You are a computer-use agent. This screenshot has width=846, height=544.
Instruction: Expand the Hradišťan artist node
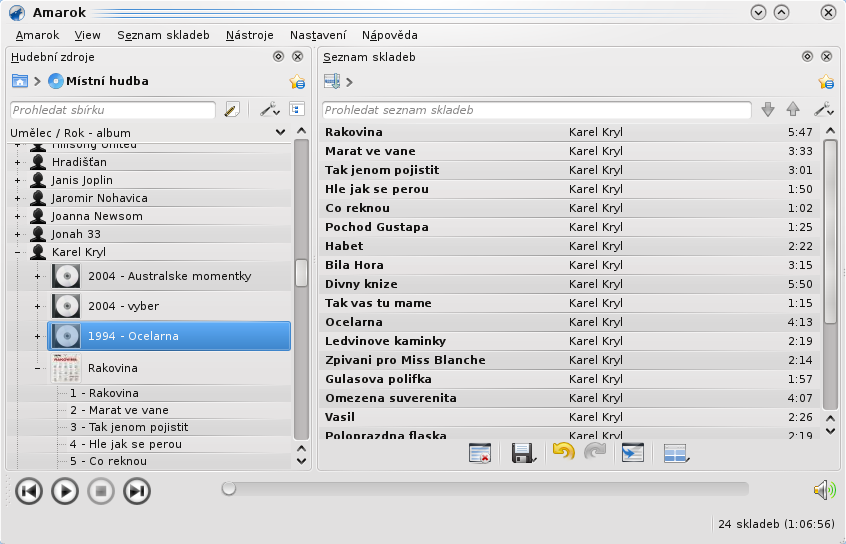[17, 162]
